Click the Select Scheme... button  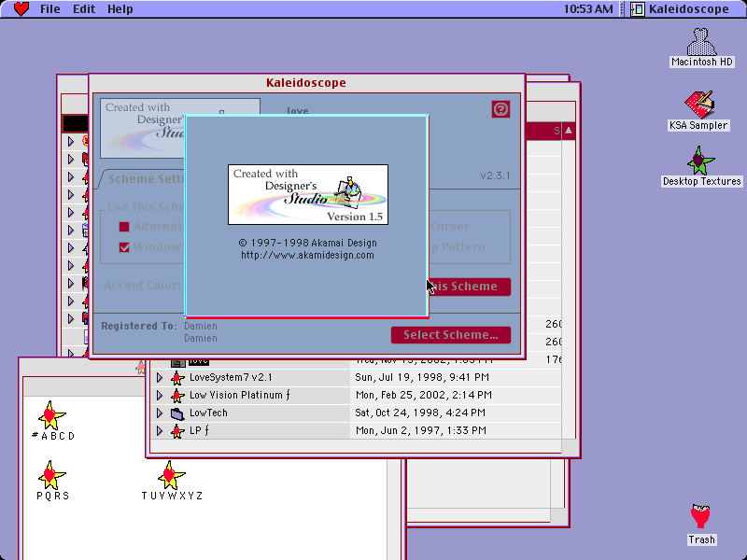(451, 335)
